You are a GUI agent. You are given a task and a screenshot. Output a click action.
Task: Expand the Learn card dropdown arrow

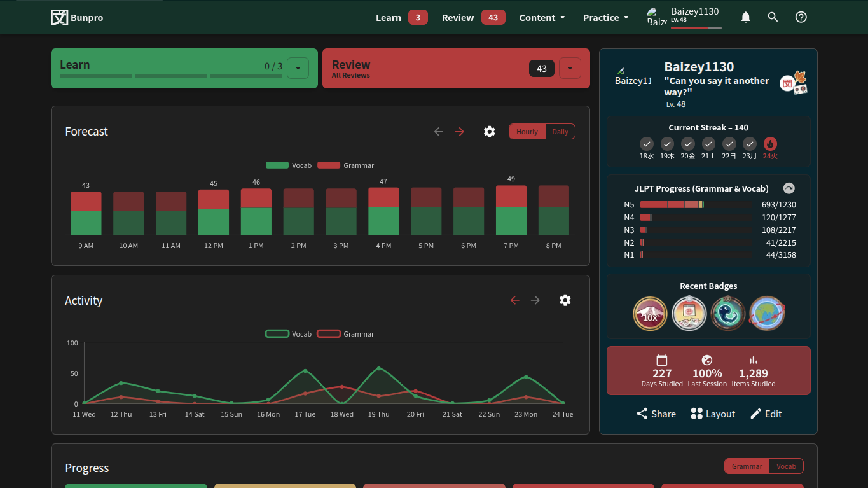point(298,68)
